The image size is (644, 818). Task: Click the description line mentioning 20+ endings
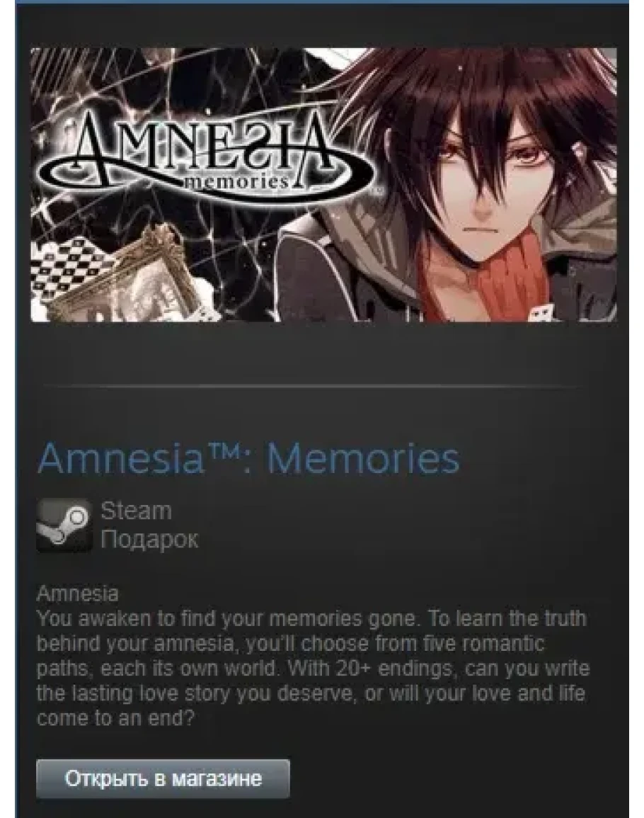(313, 669)
